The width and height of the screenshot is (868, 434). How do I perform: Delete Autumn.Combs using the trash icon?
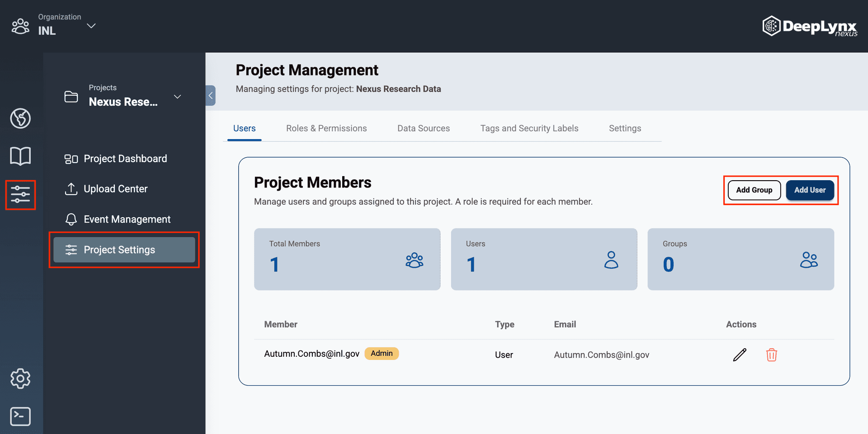772,355
